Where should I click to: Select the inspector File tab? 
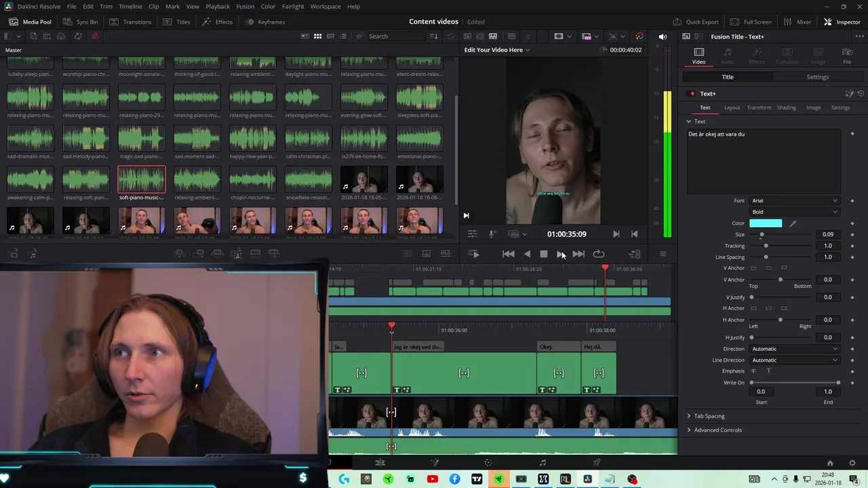pyautogui.click(x=847, y=56)
